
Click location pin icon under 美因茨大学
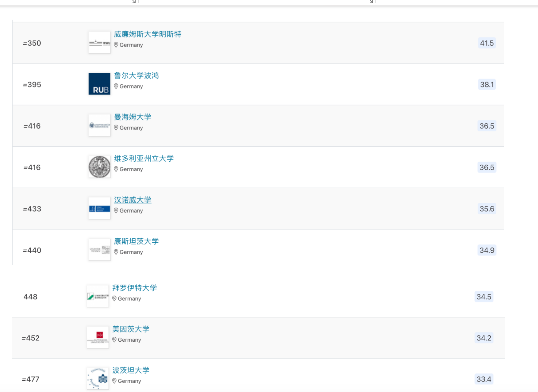point(114,340)
